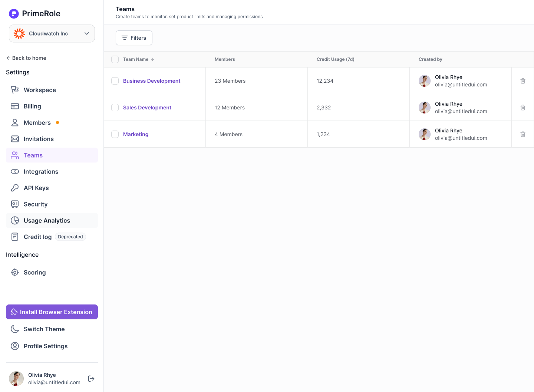Open the Usage Analytics section
The image size is (534, 392).
click(x=47, y=221)
